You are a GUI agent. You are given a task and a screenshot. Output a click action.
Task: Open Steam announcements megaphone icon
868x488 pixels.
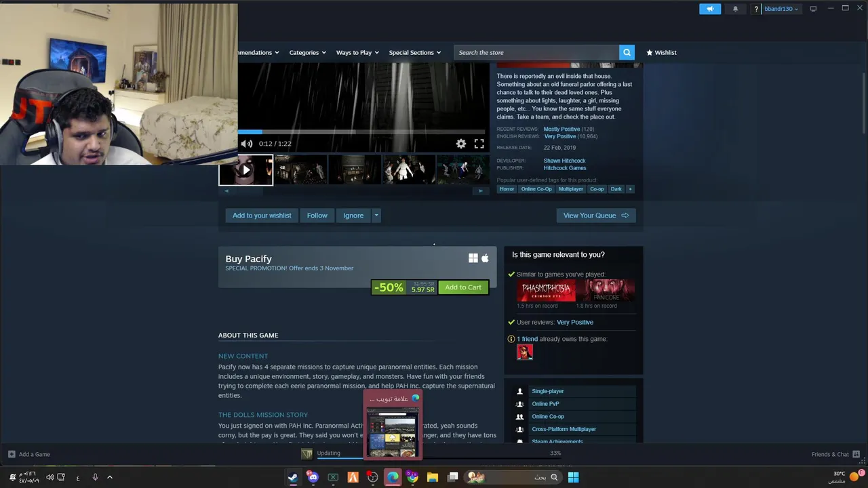click(x=710, y=9)
